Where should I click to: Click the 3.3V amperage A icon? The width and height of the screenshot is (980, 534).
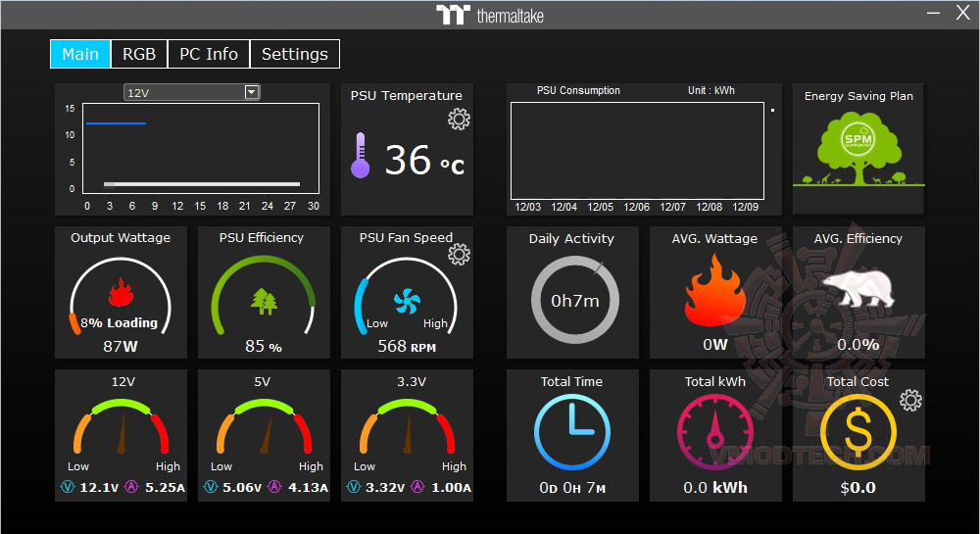point(417,487)
